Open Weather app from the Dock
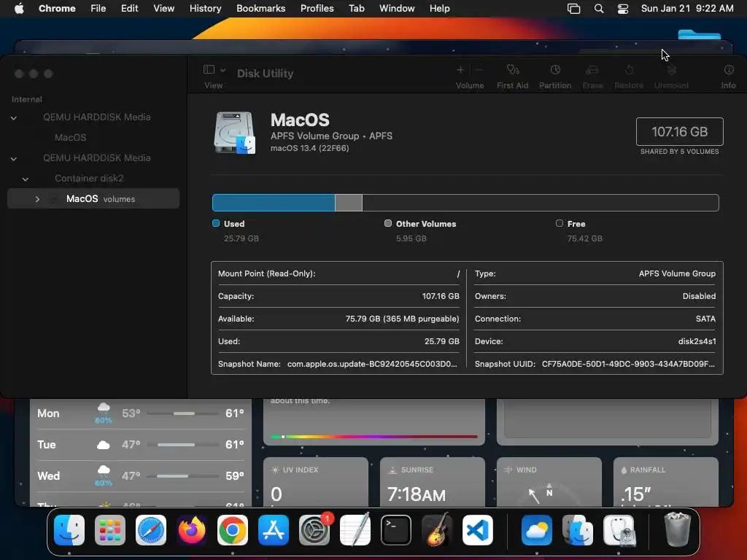 click(x=537, y=530)
